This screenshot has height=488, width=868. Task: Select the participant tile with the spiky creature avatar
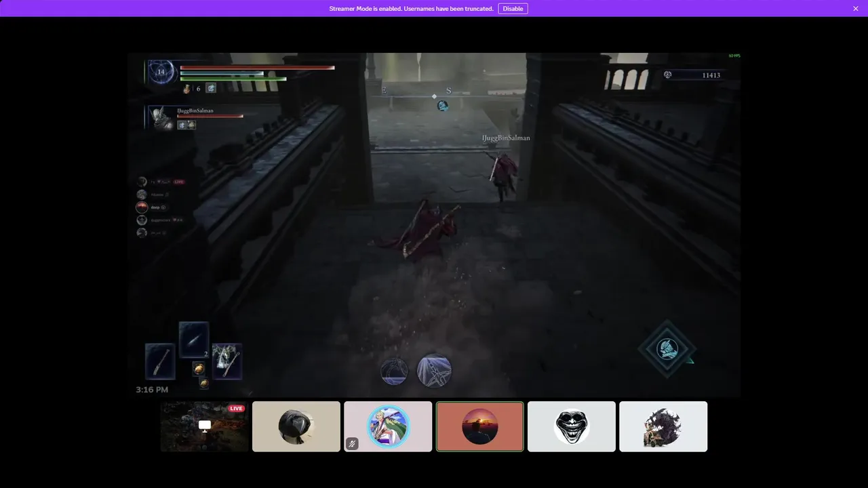663,426
